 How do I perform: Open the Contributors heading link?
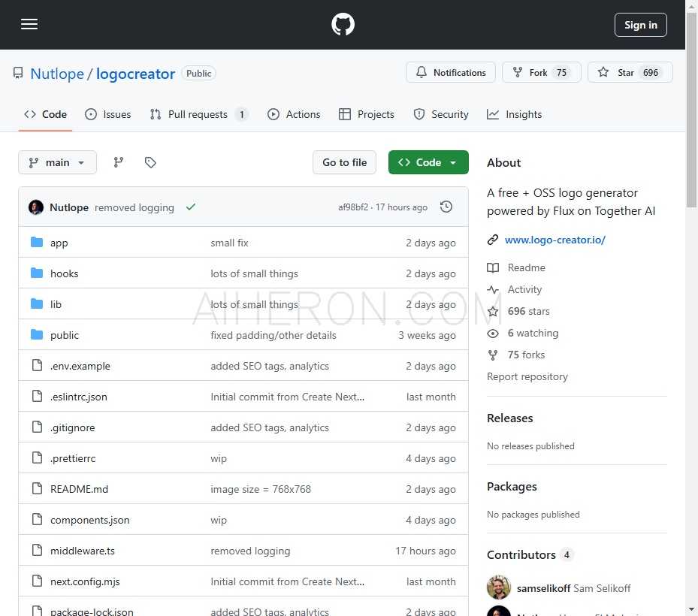(x=521, y=554)
